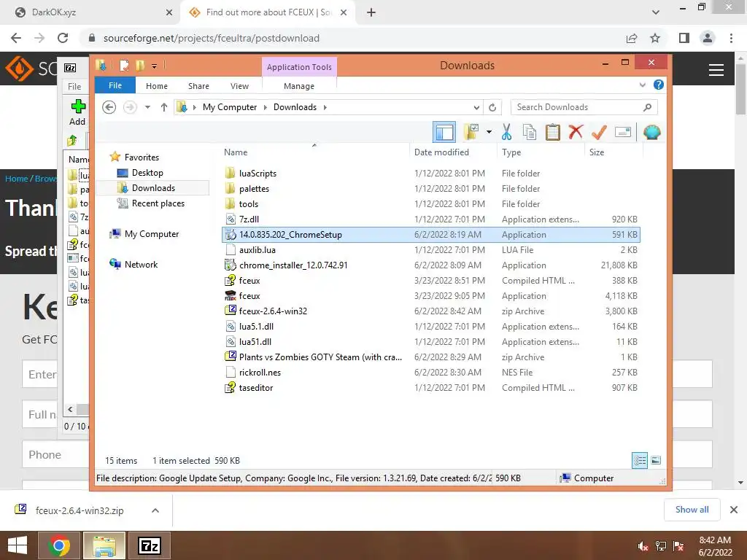
Task: Select the 7z.dll file
Action: [x=430, y=219]
